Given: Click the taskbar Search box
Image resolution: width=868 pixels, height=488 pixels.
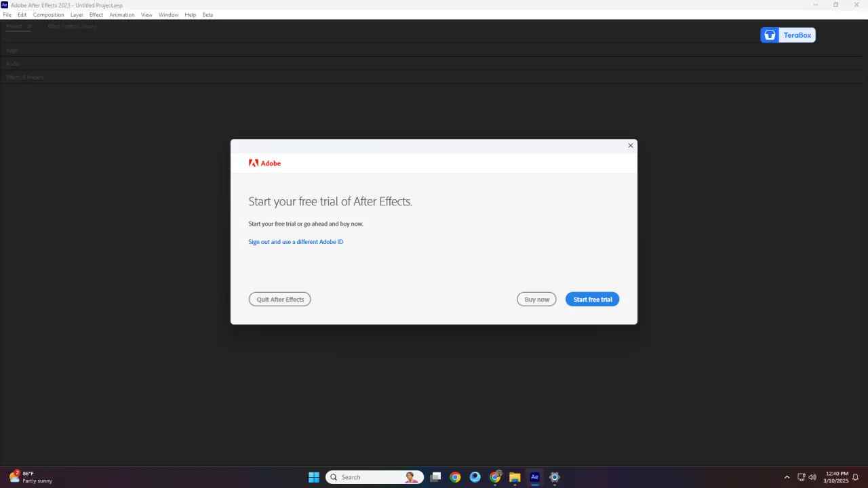Looking at the screenshot, I should 375,477.
